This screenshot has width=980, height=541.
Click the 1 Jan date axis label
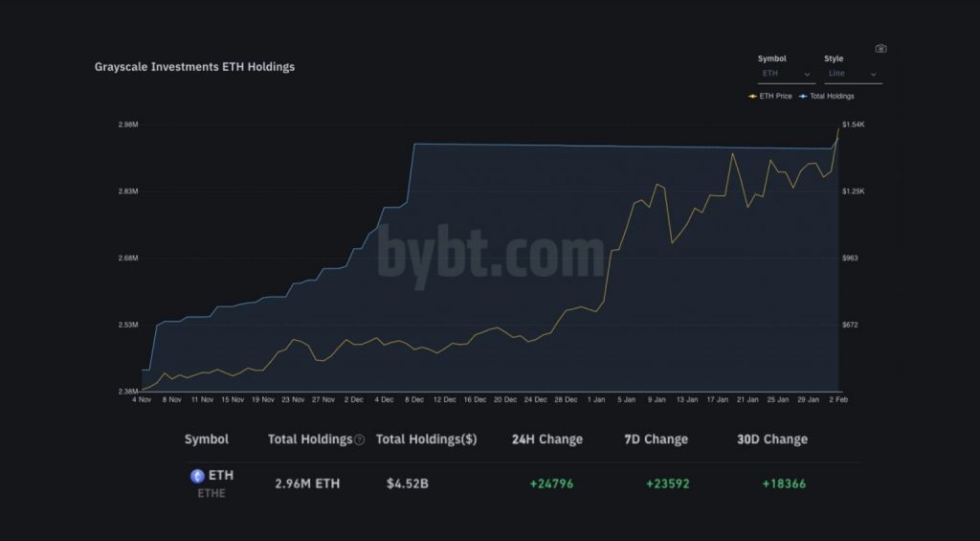tap(596, 399)
